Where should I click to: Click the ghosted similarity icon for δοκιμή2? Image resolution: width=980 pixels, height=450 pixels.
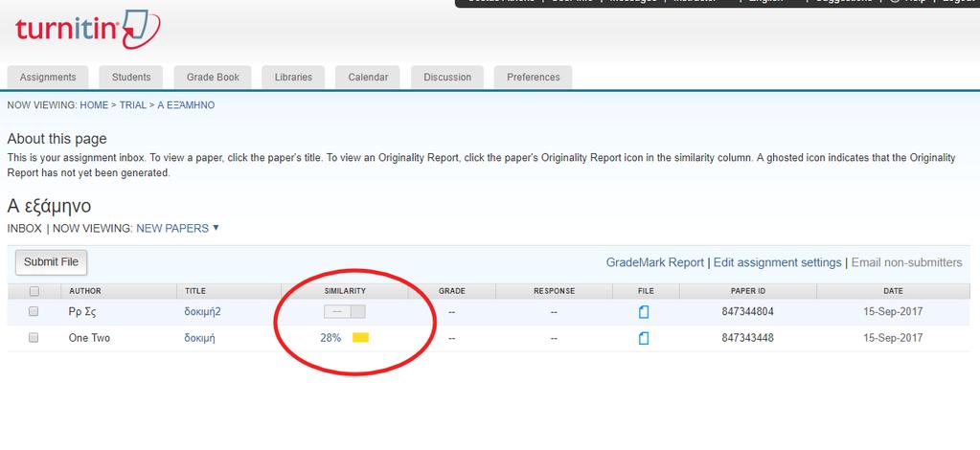point(344,312)
